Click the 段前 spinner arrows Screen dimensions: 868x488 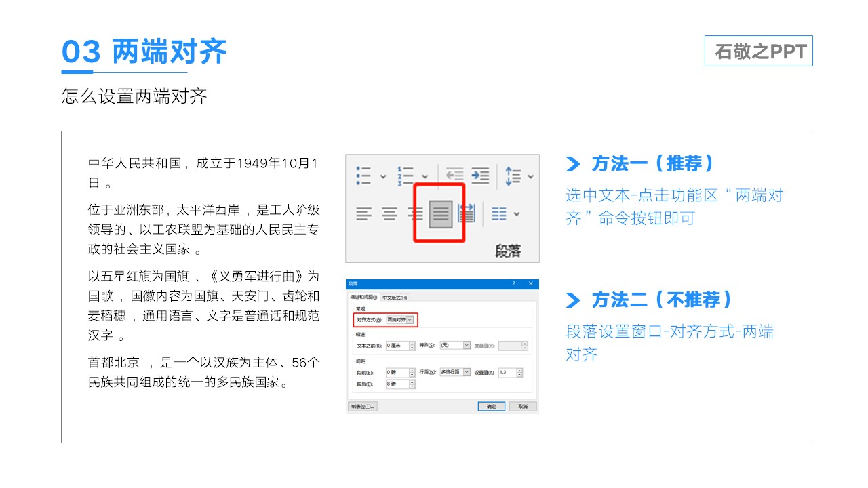[x=412, y=373]
